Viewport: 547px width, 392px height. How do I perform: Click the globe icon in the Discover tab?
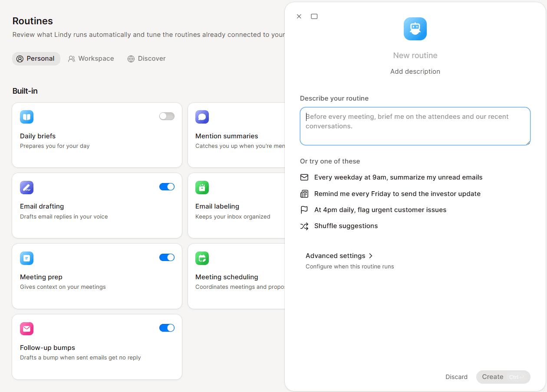(131, 59)
